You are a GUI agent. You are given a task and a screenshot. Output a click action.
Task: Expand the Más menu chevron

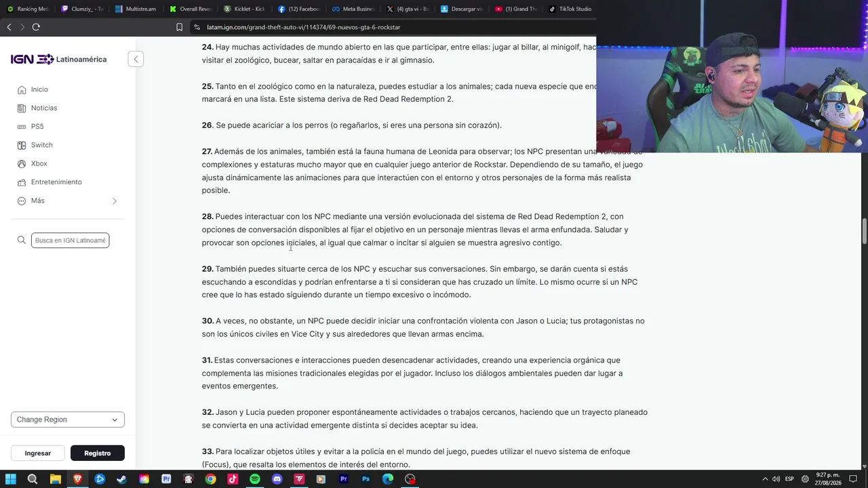tap(115, 201)
